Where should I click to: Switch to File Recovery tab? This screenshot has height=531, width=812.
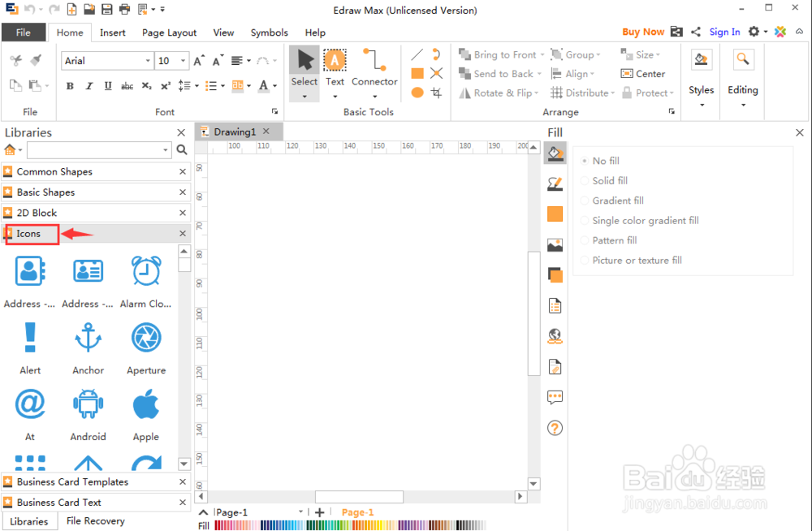96,520
